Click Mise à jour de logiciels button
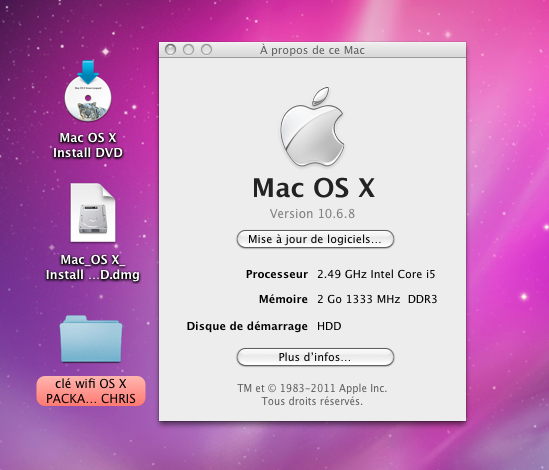Viewport: 549px width, 470px height. 315,239
